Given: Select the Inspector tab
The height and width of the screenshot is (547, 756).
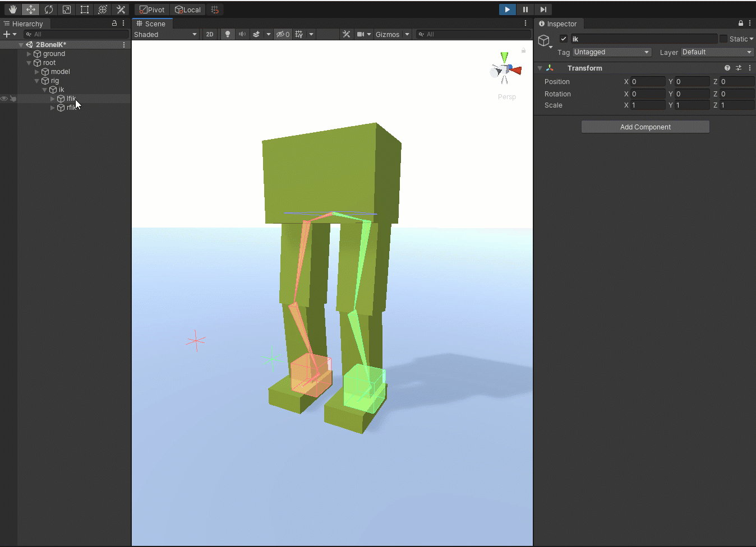Looking at the screenshot, I should (559, 24).
